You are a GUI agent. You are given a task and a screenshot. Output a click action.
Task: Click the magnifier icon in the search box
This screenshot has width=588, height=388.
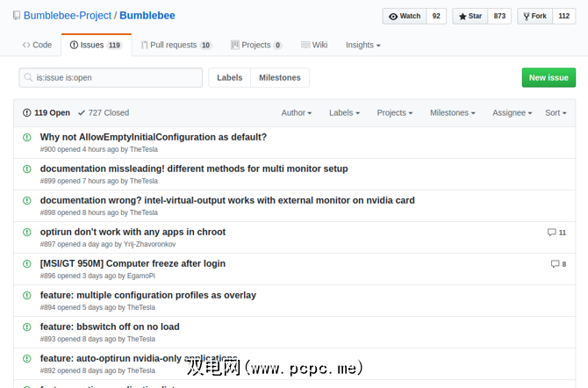(29, 78)
